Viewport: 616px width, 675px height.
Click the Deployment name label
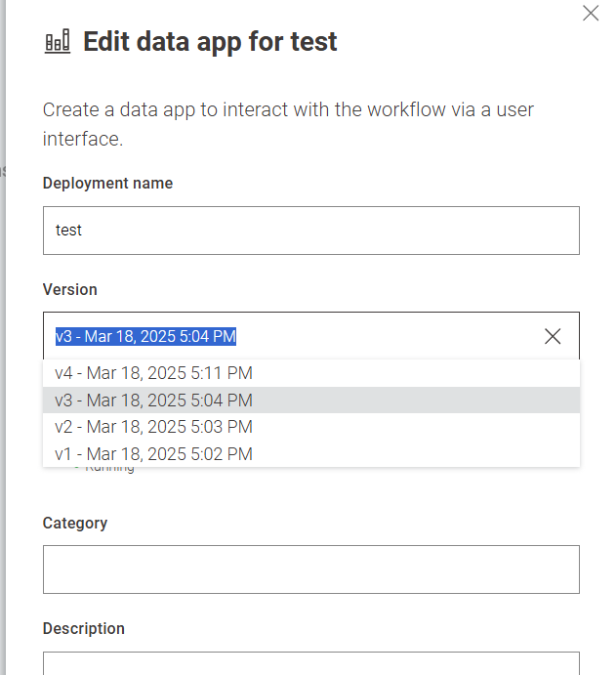107,184
